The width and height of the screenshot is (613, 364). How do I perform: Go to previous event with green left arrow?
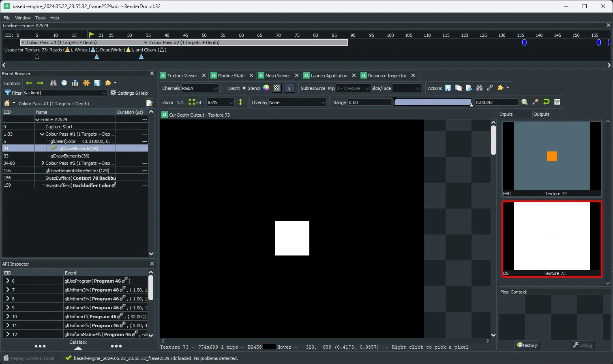point(29,83)
